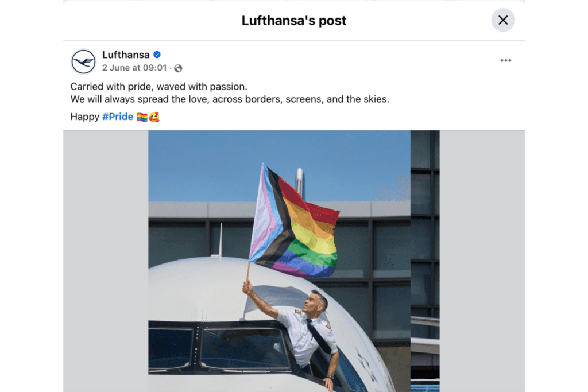
Task: Click the globe public audience icon
Action: pos(178,68)
